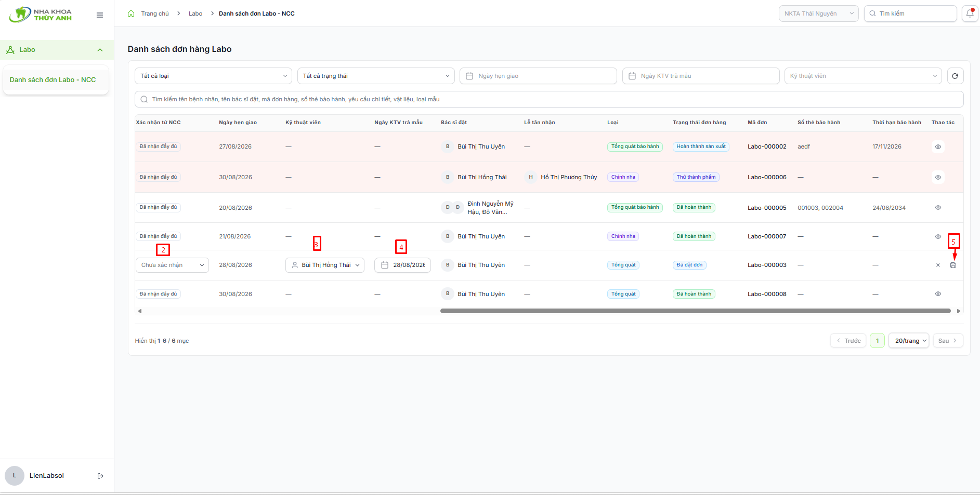Click 'Thử thành phẩm' status tag
The height and width of the screenshot is (495, 980).
point(696,177)
